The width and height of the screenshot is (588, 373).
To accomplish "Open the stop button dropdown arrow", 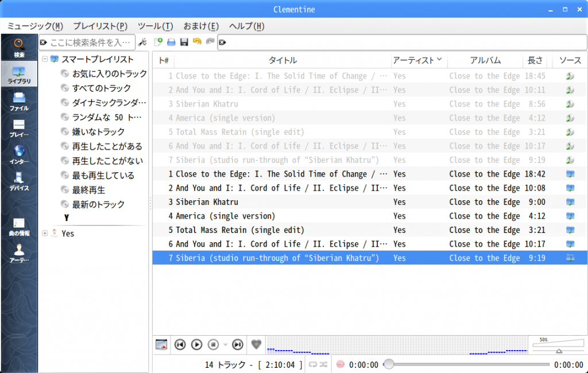I will pos(225,344).
